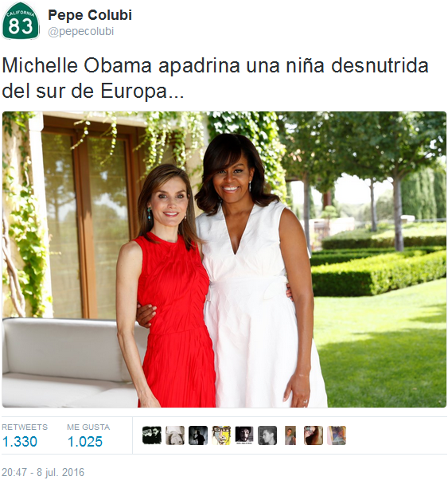
Task: Open the grayscale side-profile man avatar
Action: (x=267, y=435)
